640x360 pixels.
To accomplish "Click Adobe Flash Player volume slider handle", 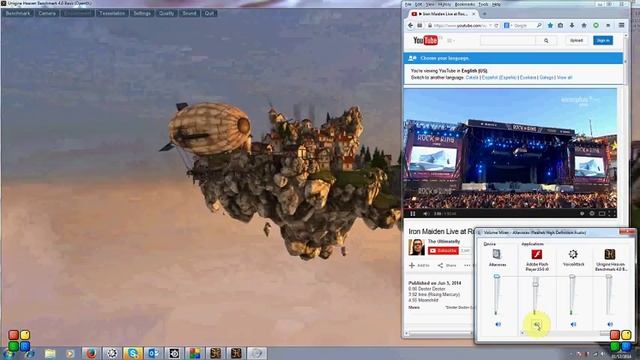I will coord(536,283).
